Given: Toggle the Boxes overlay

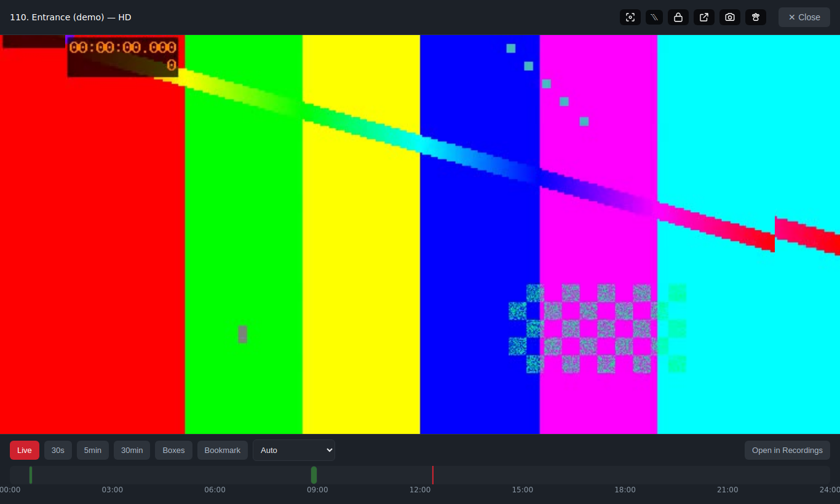Looking at the screenshot, I should (173, 450).
